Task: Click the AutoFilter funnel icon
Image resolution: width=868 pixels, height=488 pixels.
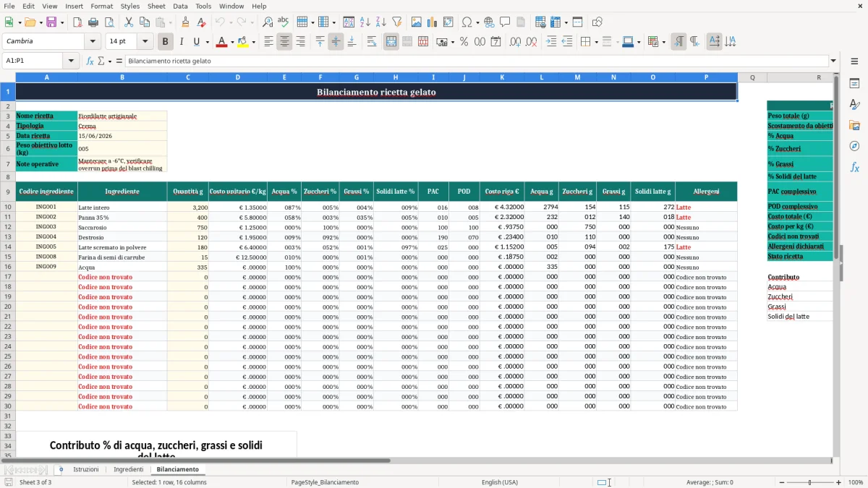Action: pos(396,22)
